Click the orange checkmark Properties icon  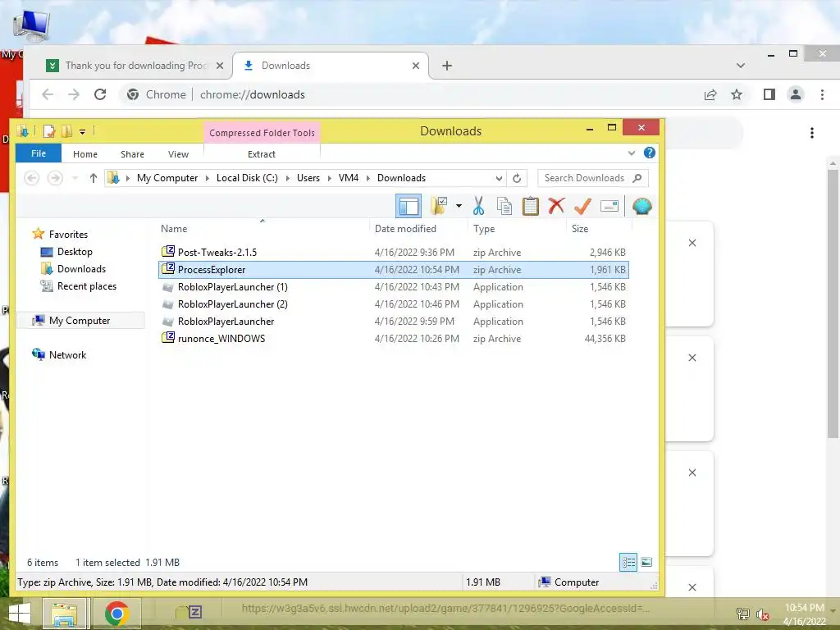582,206
